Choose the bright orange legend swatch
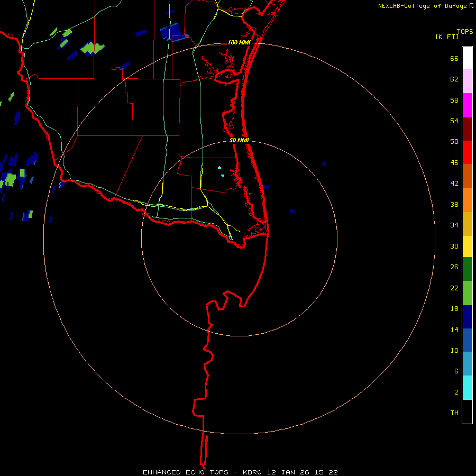Screen dimensions: 476x476 click(x=467, y=200)
